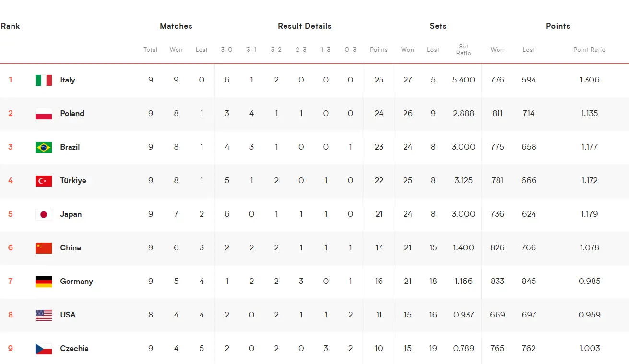Image resolution: width=629 pixels, height=364 pixels.
Task: Sort by the Set Ratio column
Action: pos(463,50)
